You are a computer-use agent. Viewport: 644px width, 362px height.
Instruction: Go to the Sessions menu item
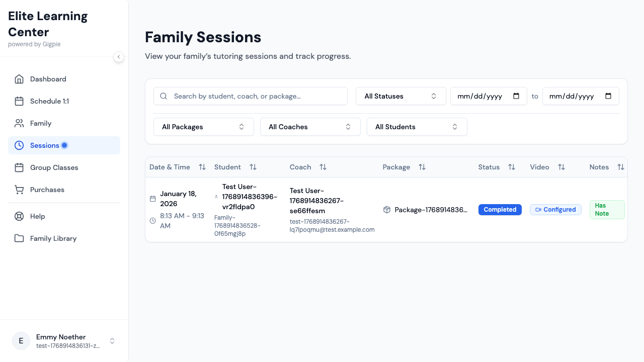[45, 145]
